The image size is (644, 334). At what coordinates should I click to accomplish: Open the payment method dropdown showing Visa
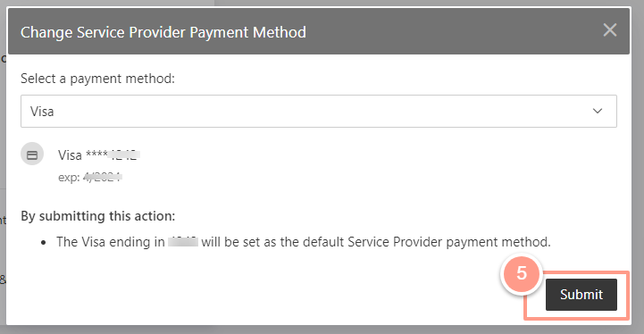319,111
